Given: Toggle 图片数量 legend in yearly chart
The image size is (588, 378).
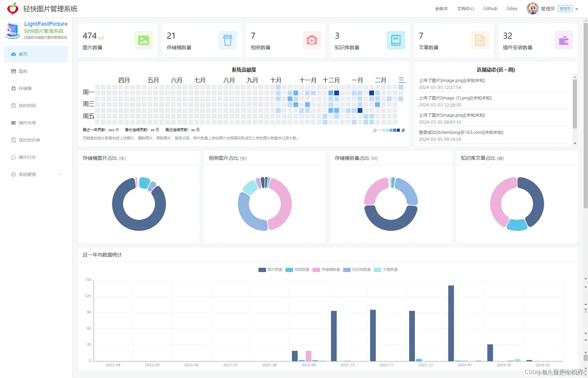Looking at the screenshot, I should (270, 270).
